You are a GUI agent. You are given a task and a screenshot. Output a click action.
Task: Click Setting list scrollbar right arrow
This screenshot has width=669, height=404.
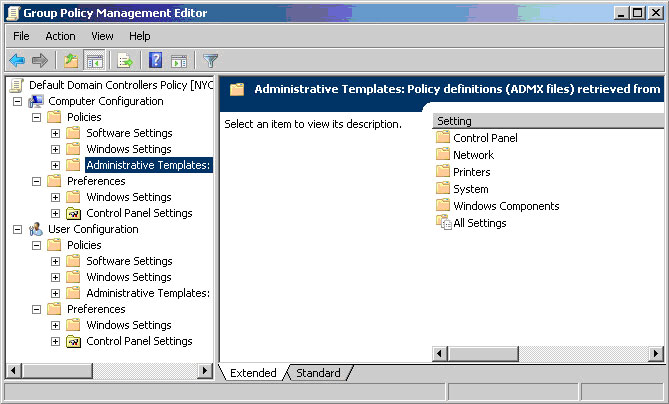click(656, 354)
